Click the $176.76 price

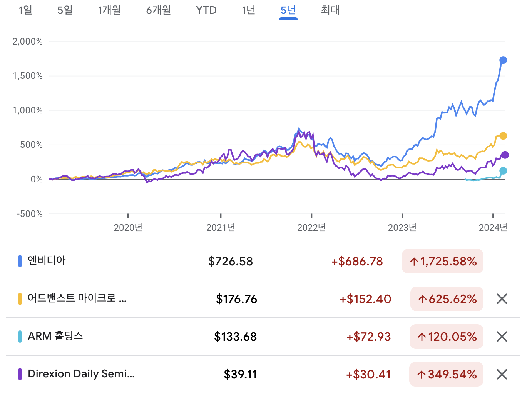(x=236, y=299)
